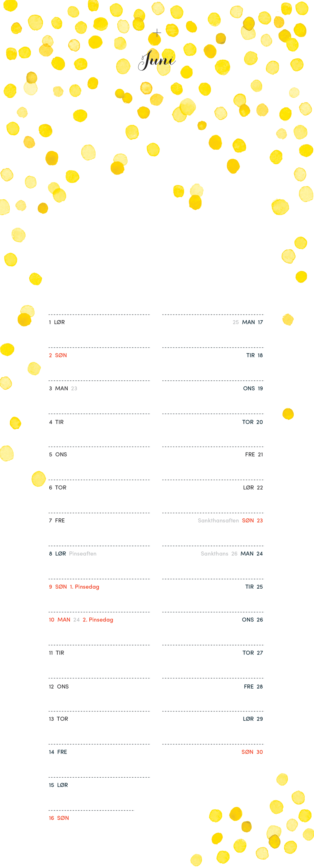The image size is (314, 868).
Task: Select the 12 ONS date entry
Action: point(59,687)
